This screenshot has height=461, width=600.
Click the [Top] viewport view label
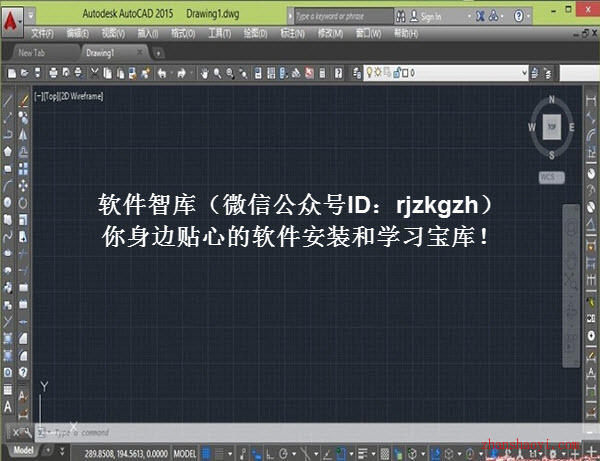(51, 96)
